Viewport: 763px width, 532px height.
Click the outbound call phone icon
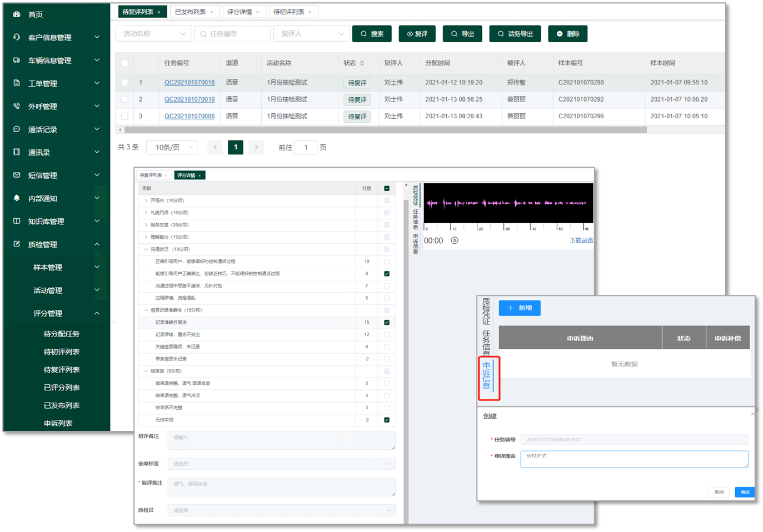coord(17,106)
